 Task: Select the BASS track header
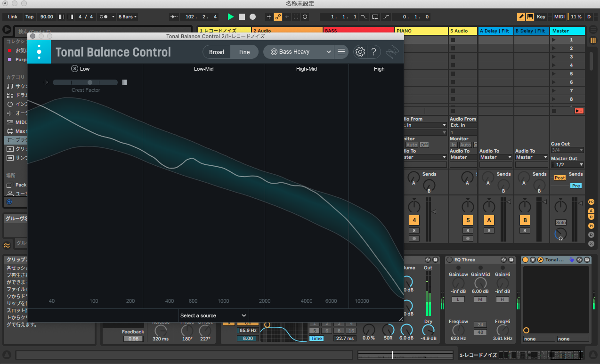[359, 31]
